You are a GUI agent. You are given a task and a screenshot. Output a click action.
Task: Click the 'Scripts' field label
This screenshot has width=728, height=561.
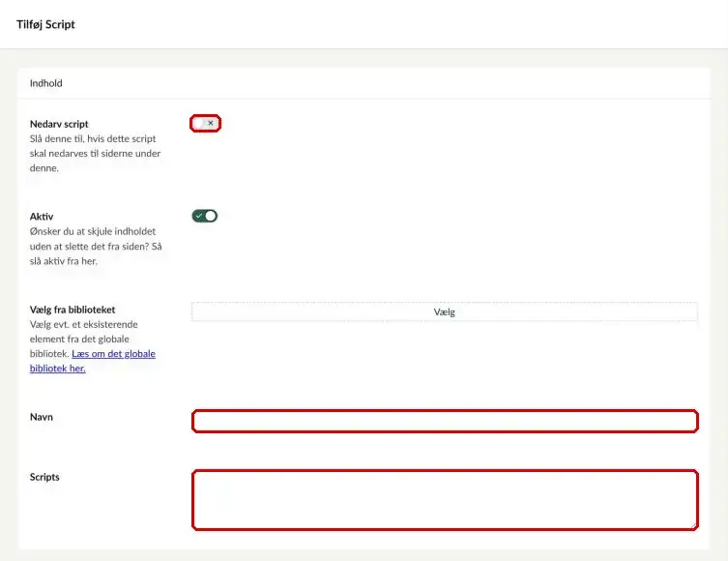coord(44,477)
